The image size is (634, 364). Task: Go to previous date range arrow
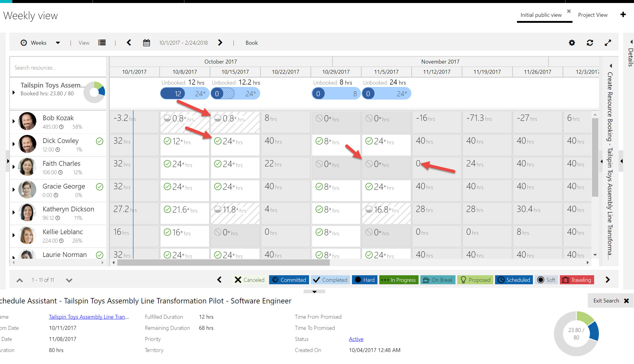(x=129, y=43)
